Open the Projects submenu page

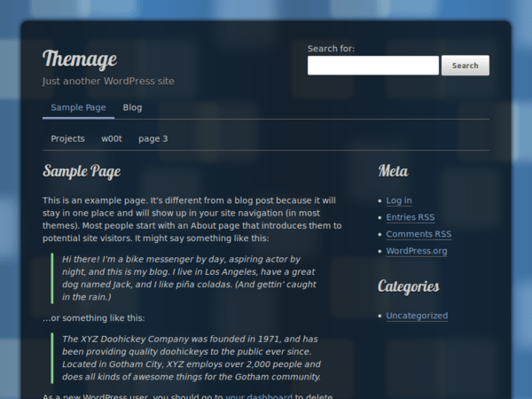(67, 138)
